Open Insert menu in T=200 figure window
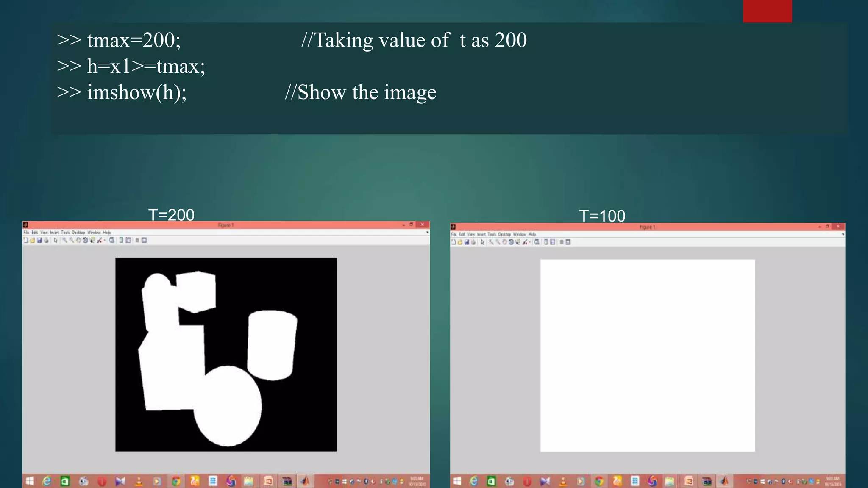The height and width of the screenshot is (488, 868). point(54,232)
